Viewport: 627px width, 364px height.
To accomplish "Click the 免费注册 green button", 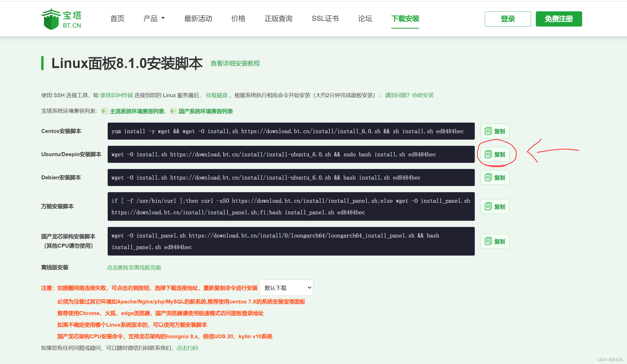I will [558, 19].
